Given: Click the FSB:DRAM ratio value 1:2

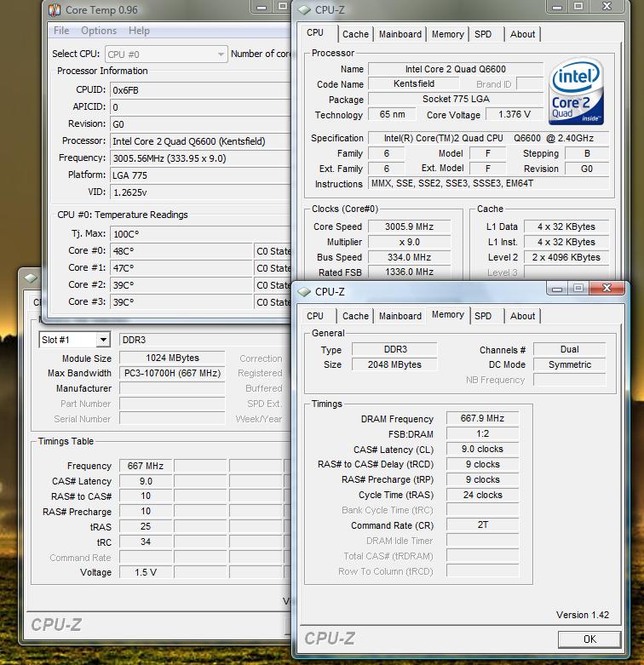Looking at the screenshot, I should point(482,433).
